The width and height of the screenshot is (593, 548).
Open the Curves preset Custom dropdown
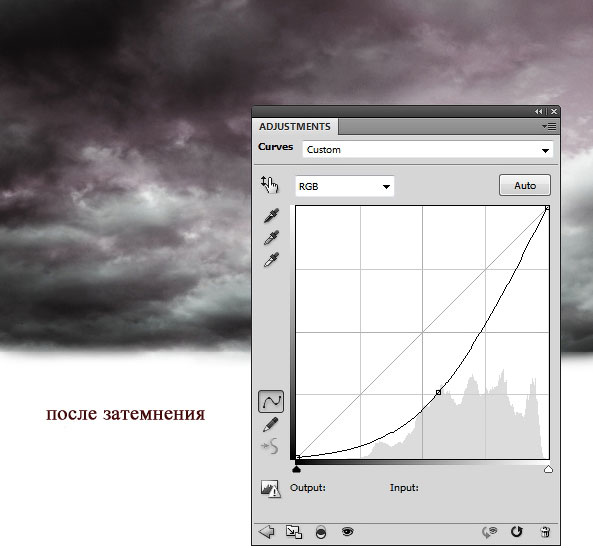click(x=428, y=150)
